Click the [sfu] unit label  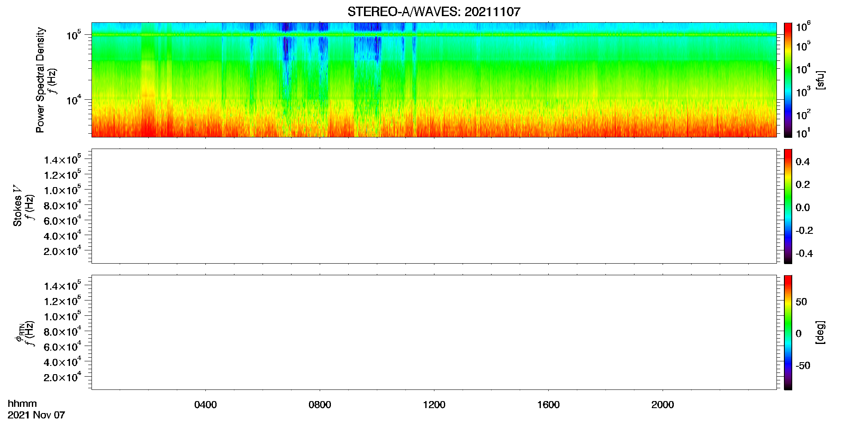[820, 80]
